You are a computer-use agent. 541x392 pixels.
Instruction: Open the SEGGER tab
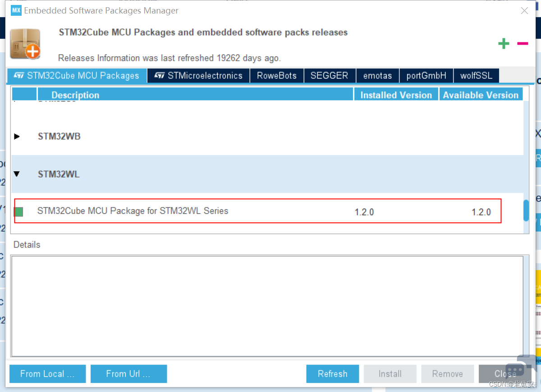pyautogui.click(x=330, y=76)
